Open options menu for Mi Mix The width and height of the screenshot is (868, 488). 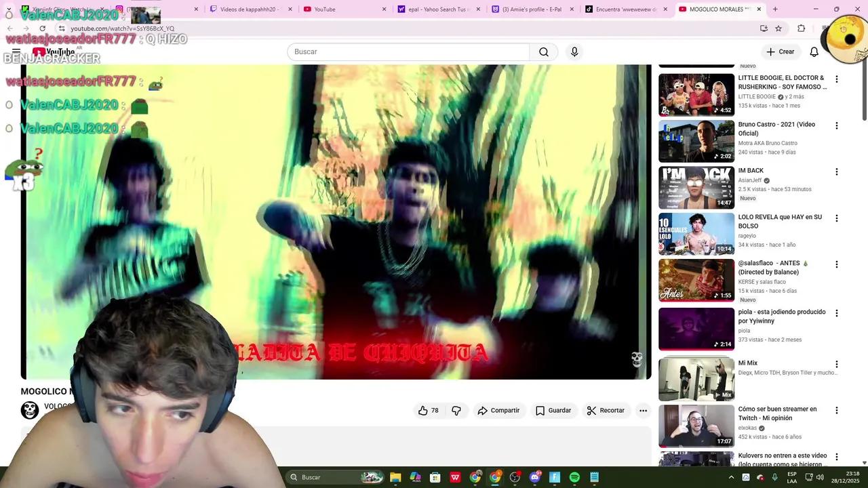click(836, 365)
